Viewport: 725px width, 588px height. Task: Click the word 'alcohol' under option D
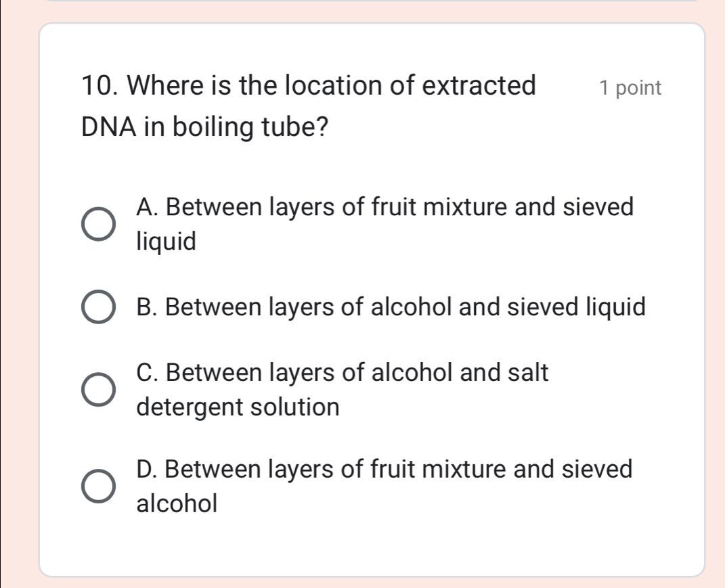pos(177,503)
